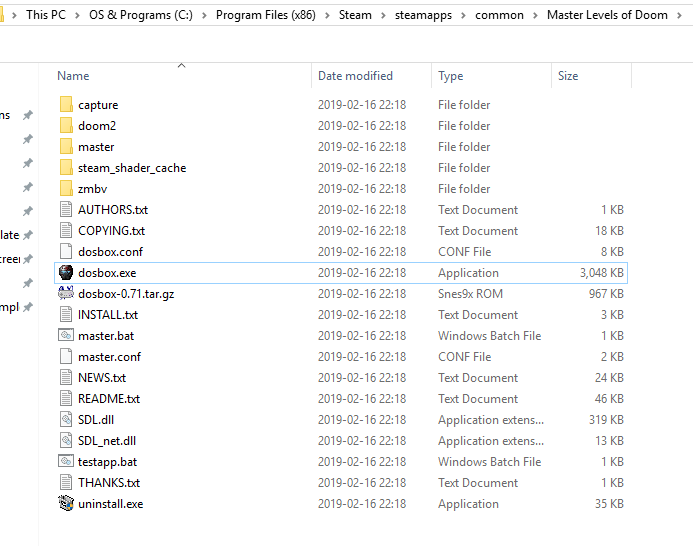Click the AUTHORS.txt document icon
The width and height of the screenshot is (693, 546).
point(66,210)
